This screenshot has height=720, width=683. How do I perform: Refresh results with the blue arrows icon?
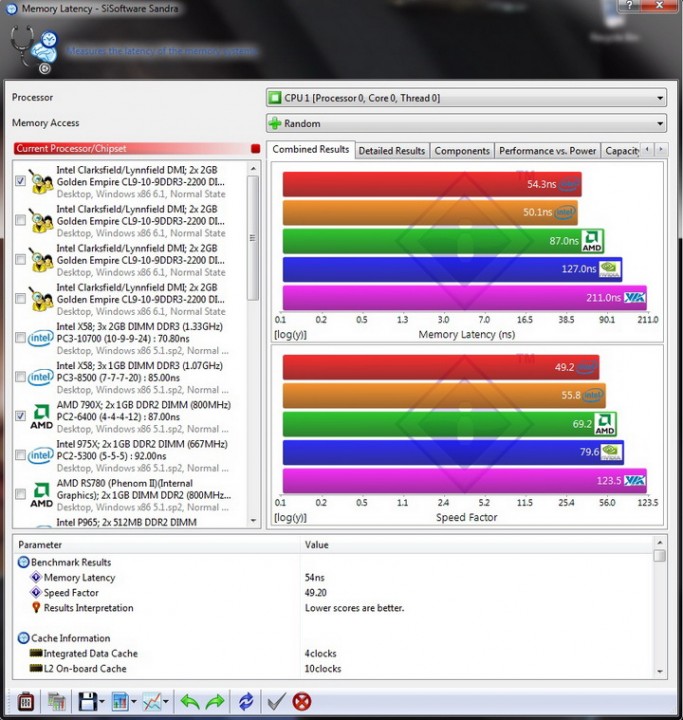[246, 702]
